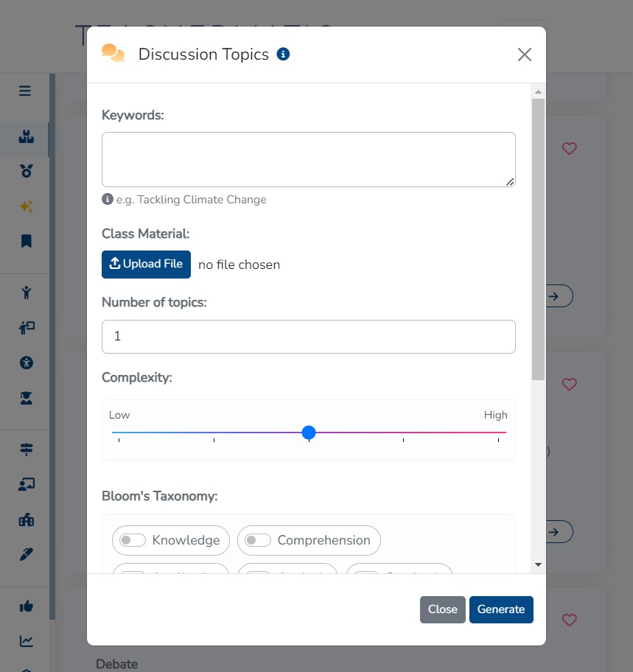Open the teacher presenting board icon

[27, 328]
